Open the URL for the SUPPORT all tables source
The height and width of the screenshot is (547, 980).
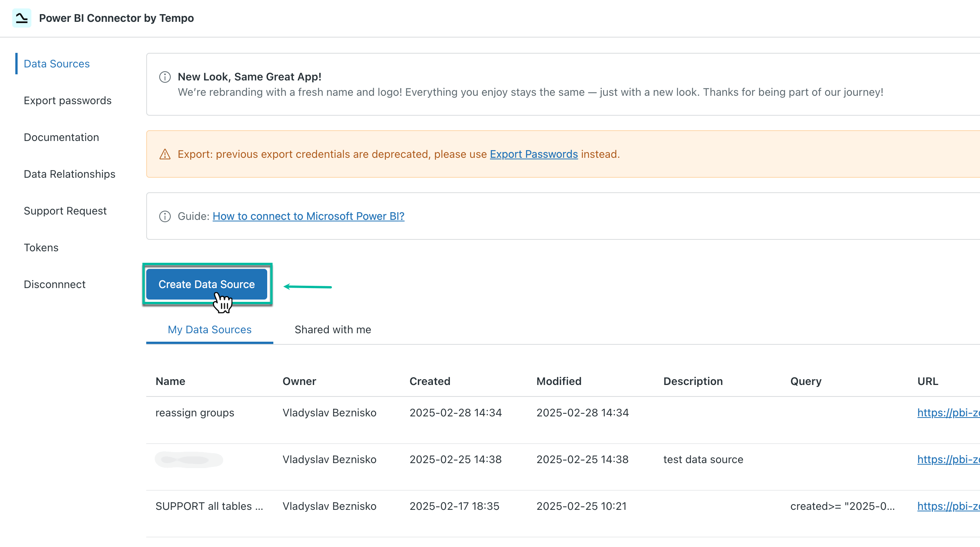[x=953, y=506]
